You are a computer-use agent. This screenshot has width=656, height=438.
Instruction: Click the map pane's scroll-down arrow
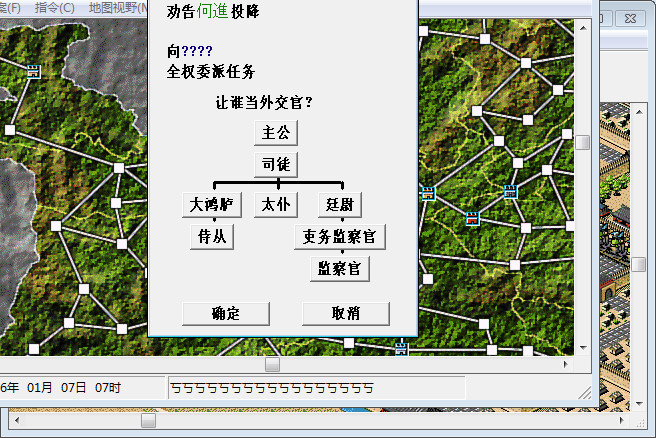[x=583, y=348]
